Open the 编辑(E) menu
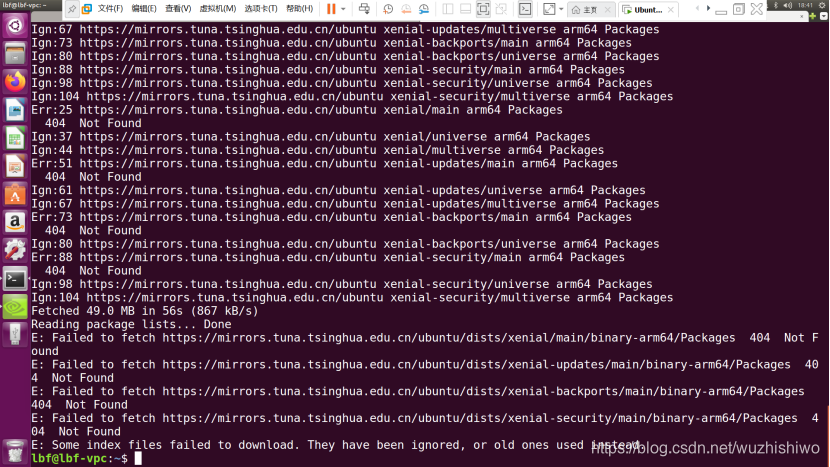 (x=144, y=9)
